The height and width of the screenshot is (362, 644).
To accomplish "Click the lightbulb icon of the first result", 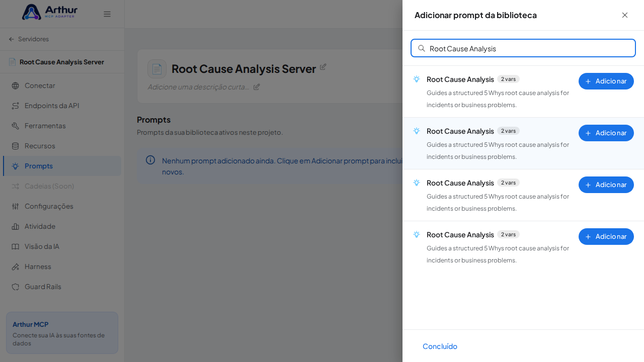I will pos(417,79).
